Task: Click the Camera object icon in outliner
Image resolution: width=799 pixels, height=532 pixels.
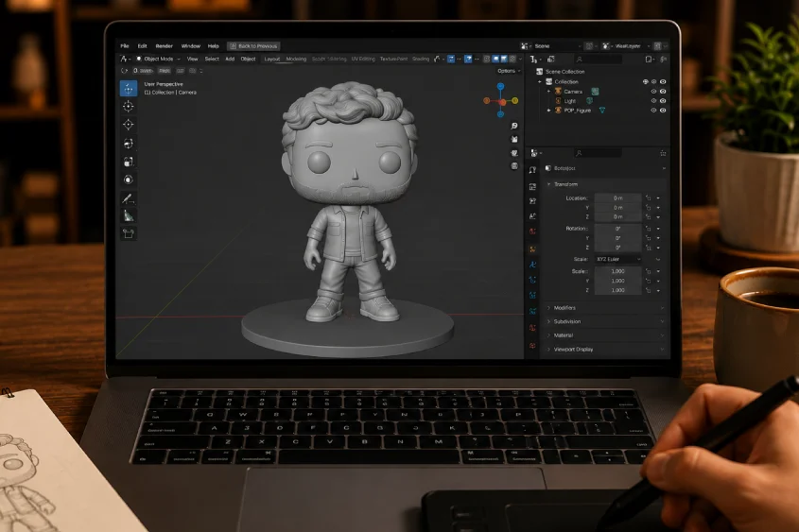Action: coord(558,92)
